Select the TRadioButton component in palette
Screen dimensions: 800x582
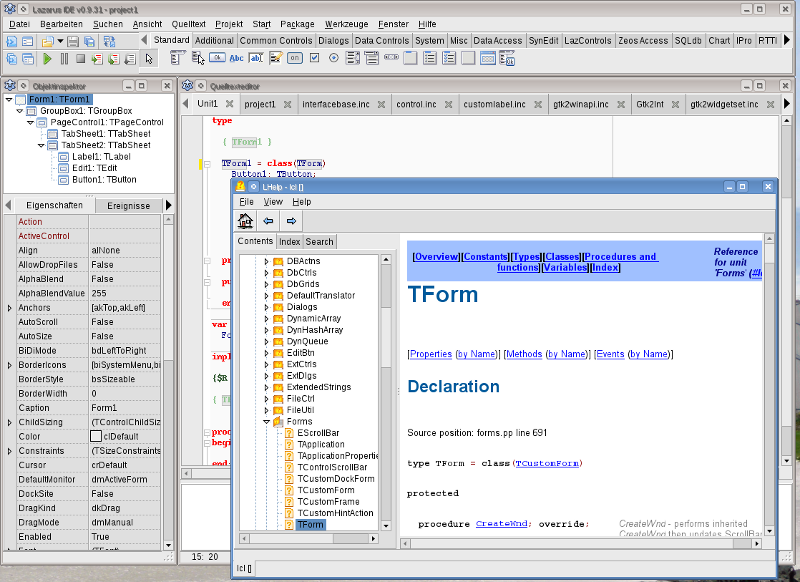tap(335, 58)
